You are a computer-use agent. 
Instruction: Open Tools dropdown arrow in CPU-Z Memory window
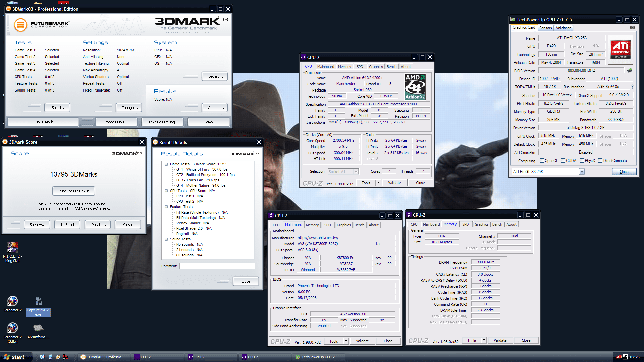(484, 340)
